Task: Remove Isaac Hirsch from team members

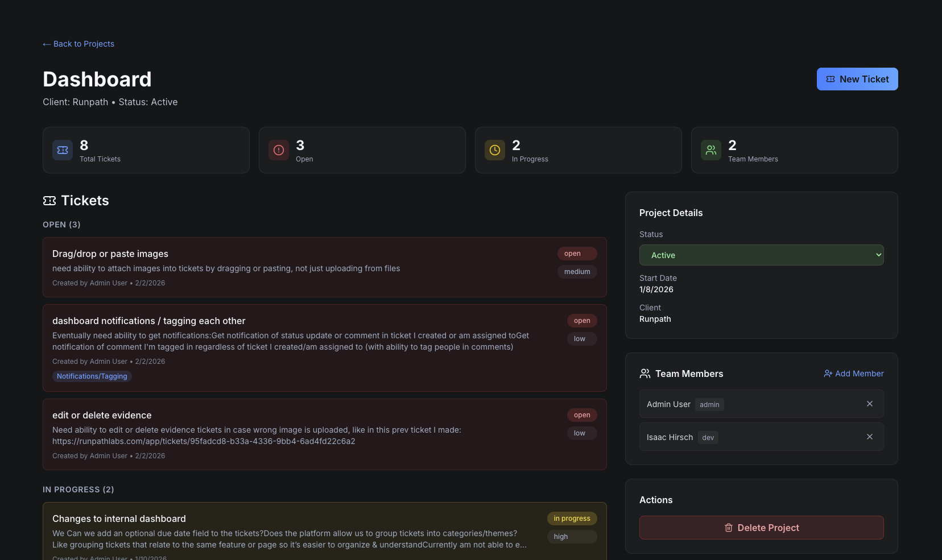Action: [x=870, y=437]
